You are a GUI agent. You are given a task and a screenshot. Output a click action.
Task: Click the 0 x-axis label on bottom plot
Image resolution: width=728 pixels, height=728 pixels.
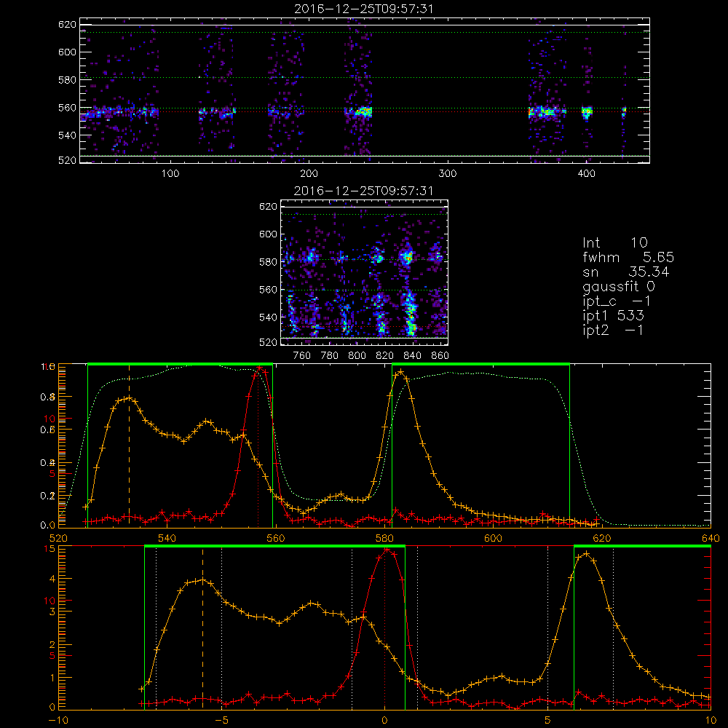coord(384,720)
